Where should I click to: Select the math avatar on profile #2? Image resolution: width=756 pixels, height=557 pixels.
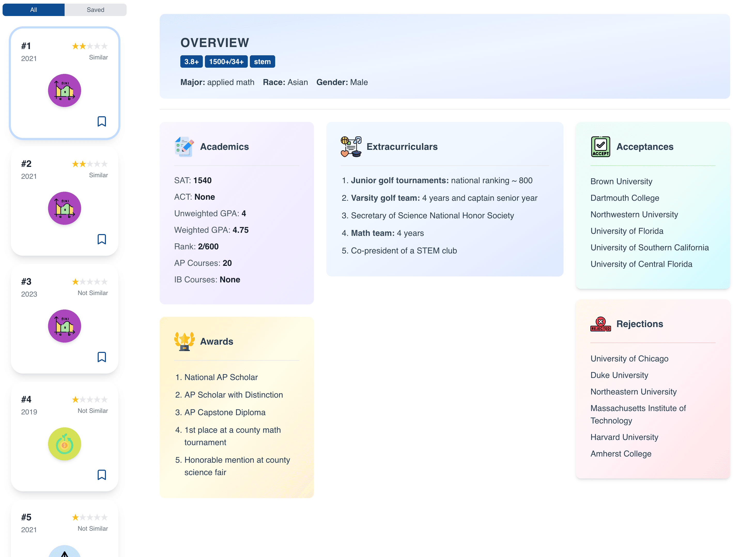[64, 208]
